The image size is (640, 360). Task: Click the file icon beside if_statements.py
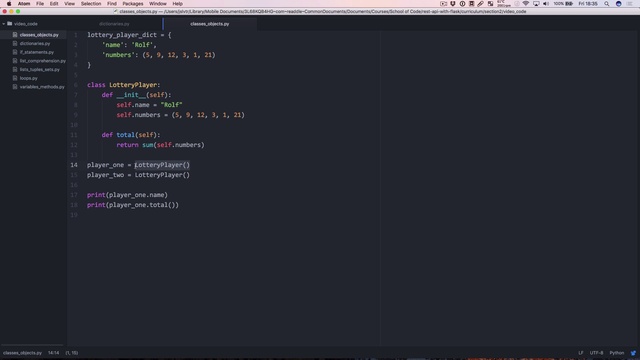(x=15, y=52)
